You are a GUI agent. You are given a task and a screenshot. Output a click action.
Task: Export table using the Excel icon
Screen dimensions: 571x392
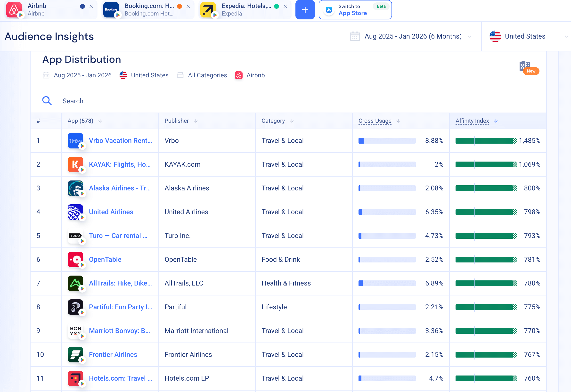[525, 66]
